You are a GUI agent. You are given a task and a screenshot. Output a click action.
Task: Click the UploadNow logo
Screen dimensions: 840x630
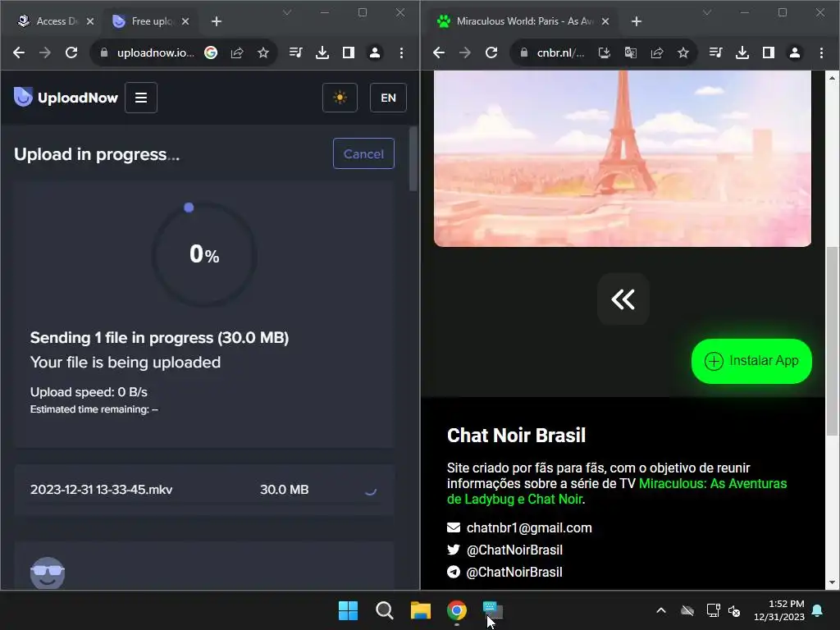click(66, 98)
